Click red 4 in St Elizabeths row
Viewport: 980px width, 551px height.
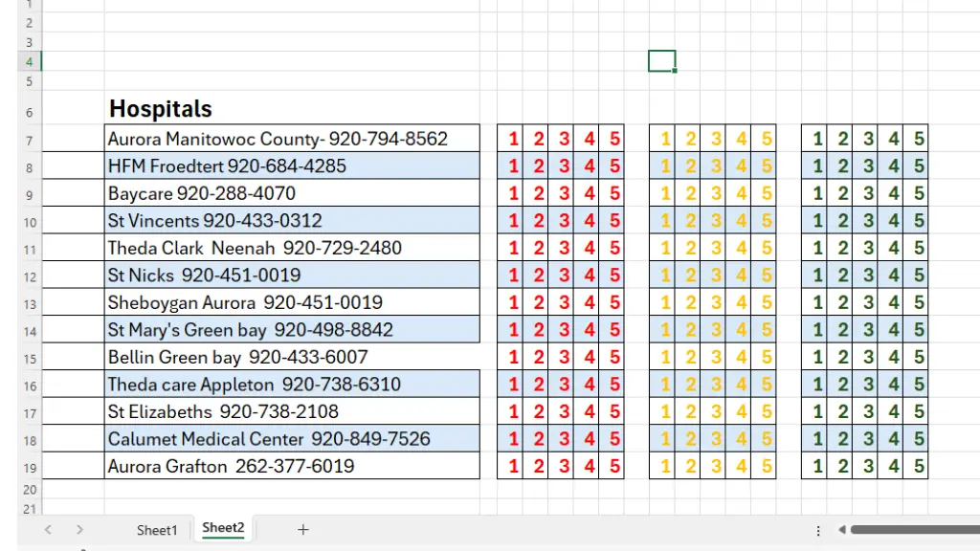tap(589, 411)
